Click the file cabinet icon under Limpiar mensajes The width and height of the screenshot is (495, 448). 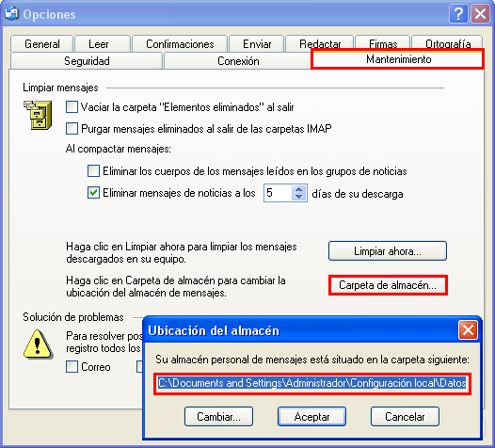coord(38,115)
